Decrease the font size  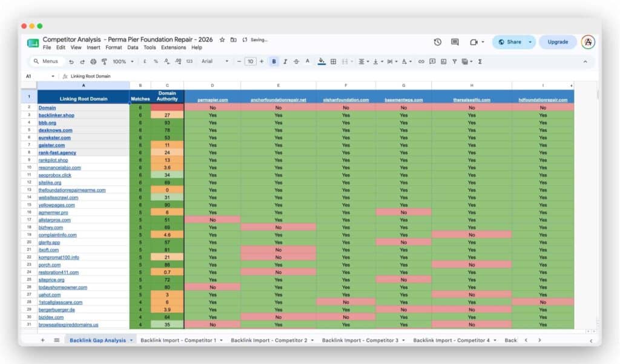(239, 62)
